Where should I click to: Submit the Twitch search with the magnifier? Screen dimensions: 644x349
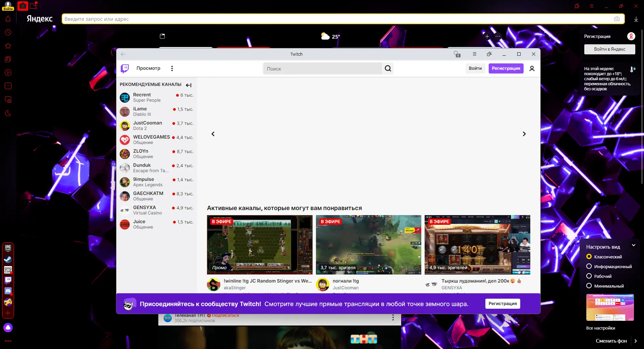point(388,68)
